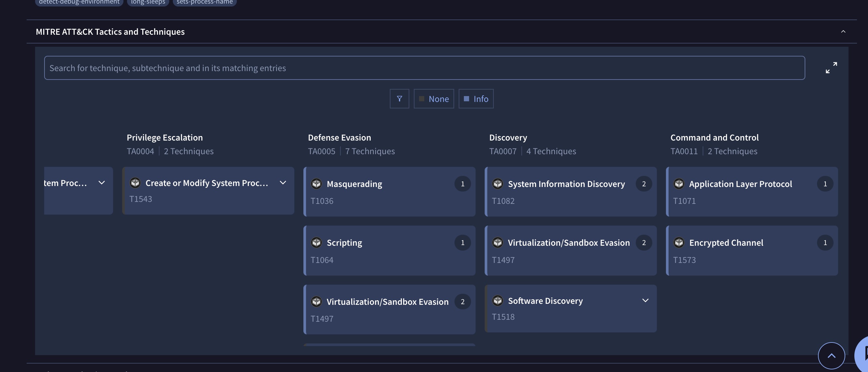Click Scripting technique cube icon
868x372 pixels.
tap(316, 242)
